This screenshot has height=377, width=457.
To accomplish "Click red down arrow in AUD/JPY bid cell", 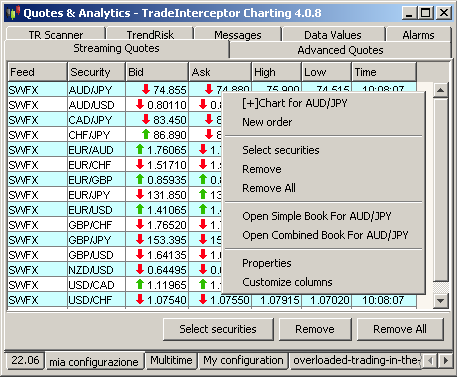I will coord(146,89).
